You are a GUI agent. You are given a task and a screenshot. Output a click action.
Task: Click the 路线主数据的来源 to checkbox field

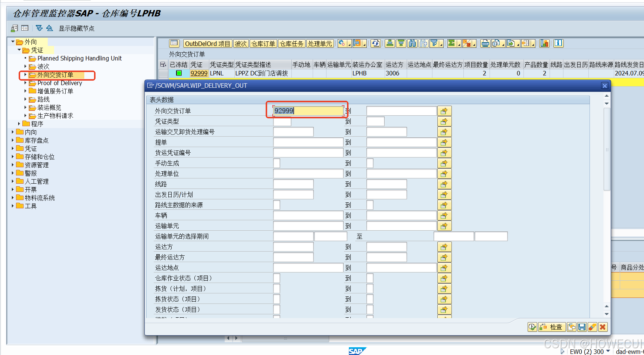point(370,205)
